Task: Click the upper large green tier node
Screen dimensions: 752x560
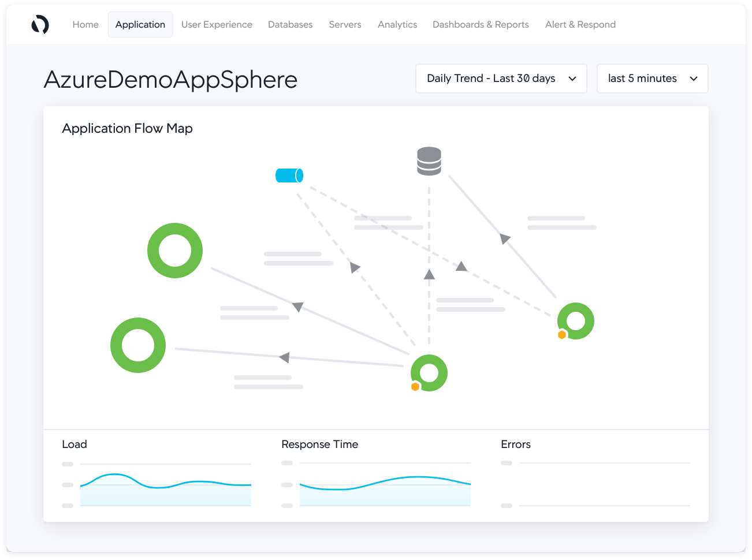Action: pyautogui.click(x=175, y=251)
